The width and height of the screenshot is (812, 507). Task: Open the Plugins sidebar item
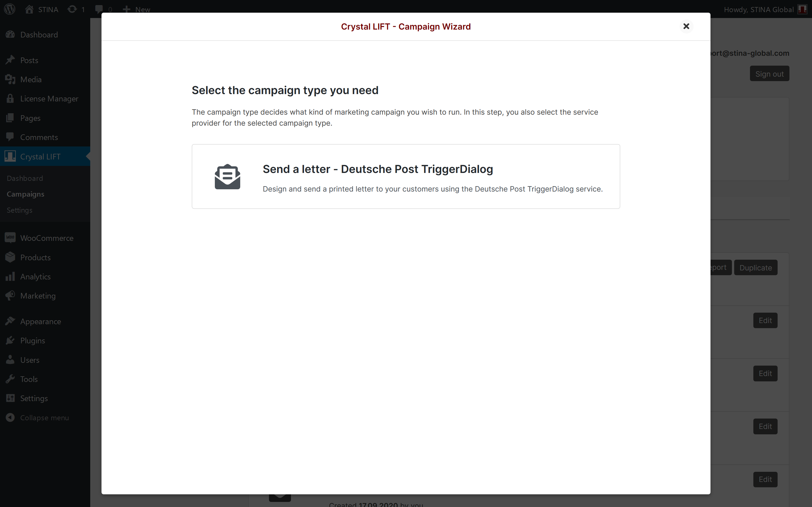[32, 341]
